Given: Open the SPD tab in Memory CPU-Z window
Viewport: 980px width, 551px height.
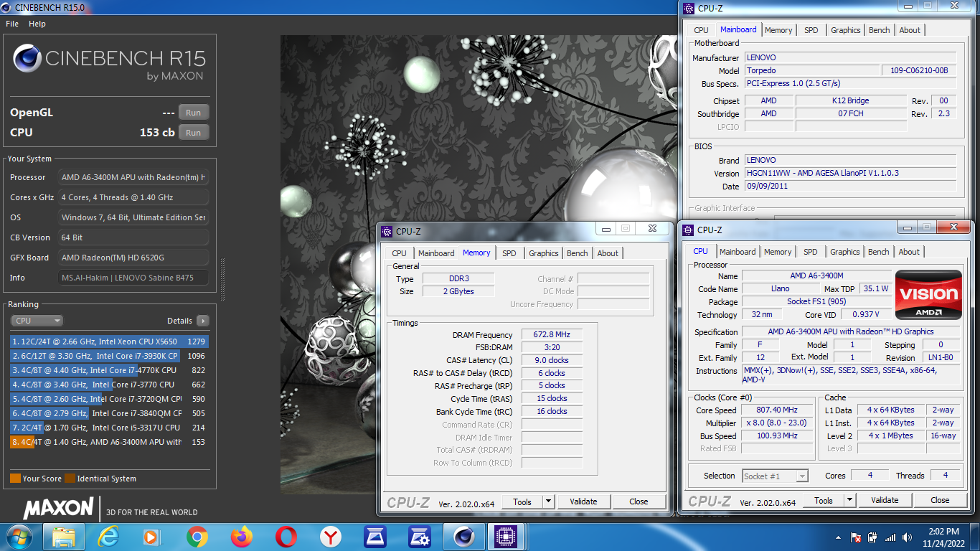Looking at the screenshot, I should [x=509, y=253].
